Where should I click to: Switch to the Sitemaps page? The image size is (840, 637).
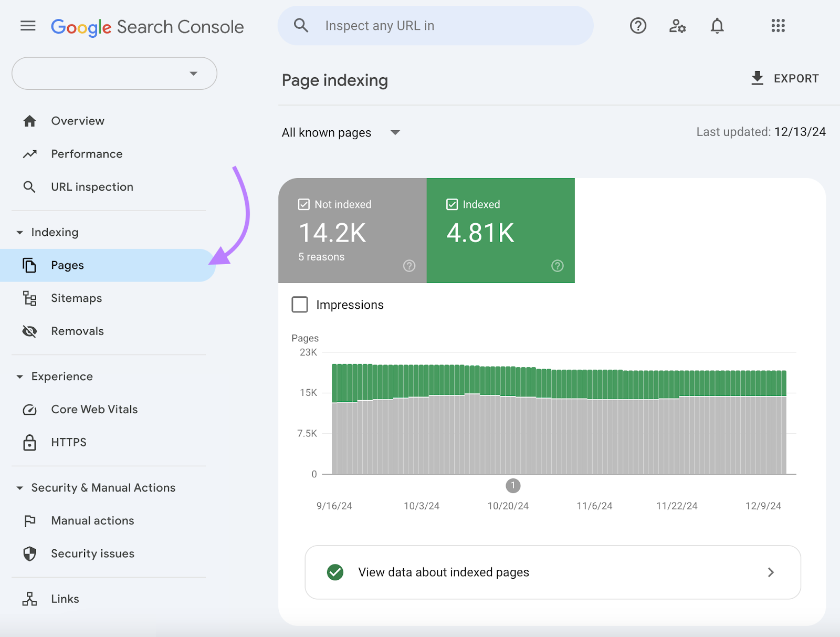tap(76, 298)
